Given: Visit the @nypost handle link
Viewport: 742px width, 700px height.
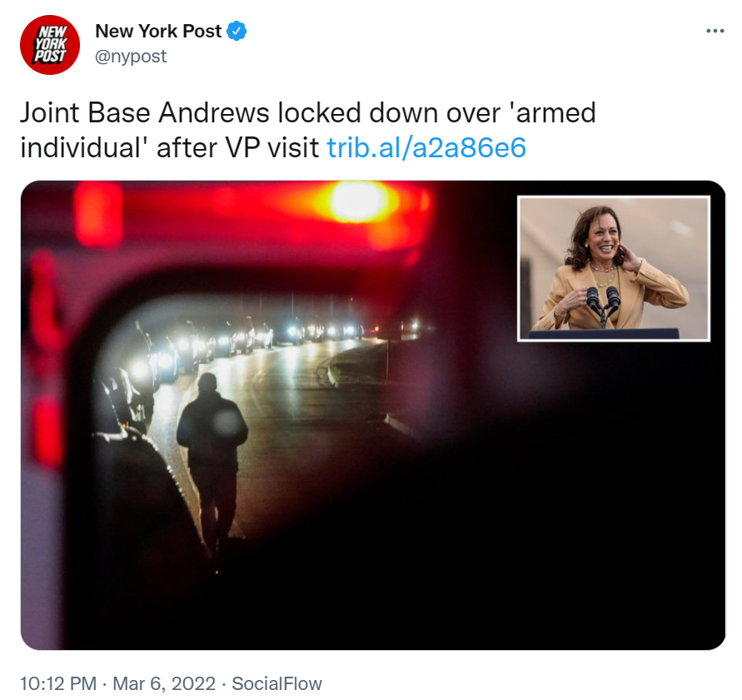Looking at the screenshot, I should point(131,57).
